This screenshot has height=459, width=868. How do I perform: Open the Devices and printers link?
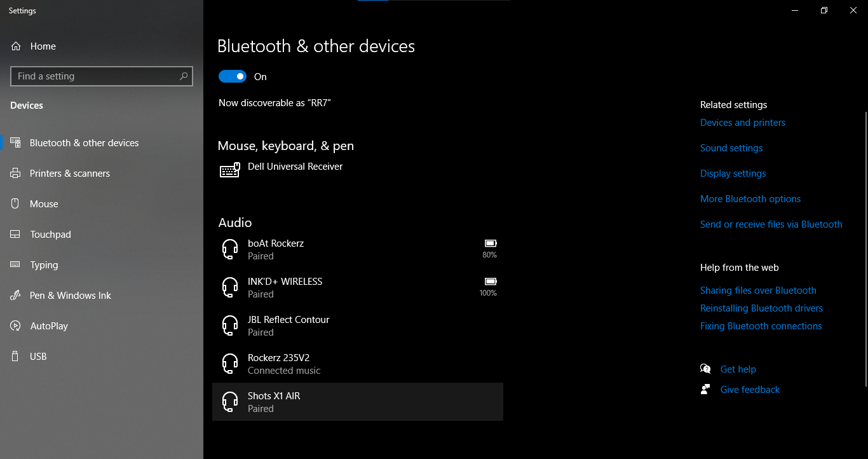point(743,123)
